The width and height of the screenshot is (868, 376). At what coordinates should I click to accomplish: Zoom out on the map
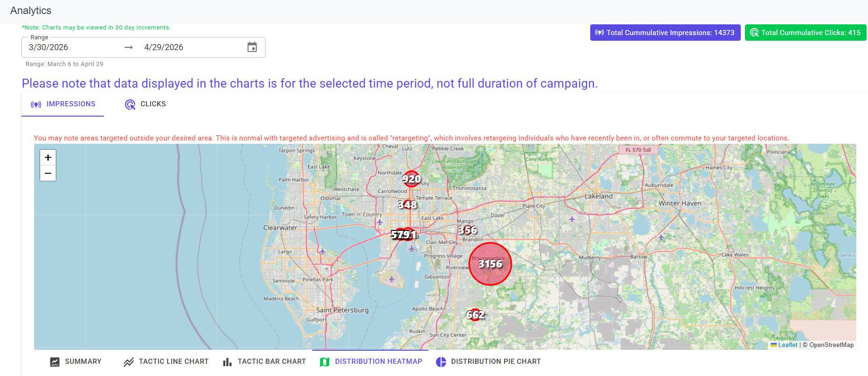coord(48,173)
